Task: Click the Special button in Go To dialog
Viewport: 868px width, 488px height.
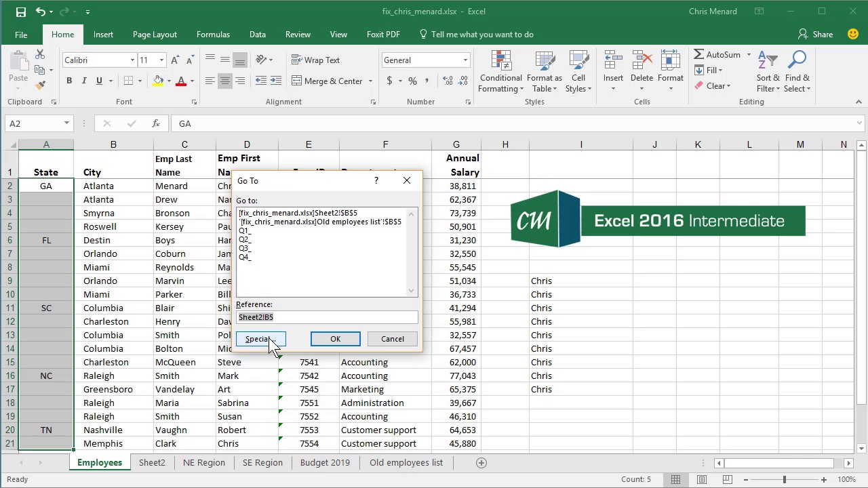Action: [261, 339]
